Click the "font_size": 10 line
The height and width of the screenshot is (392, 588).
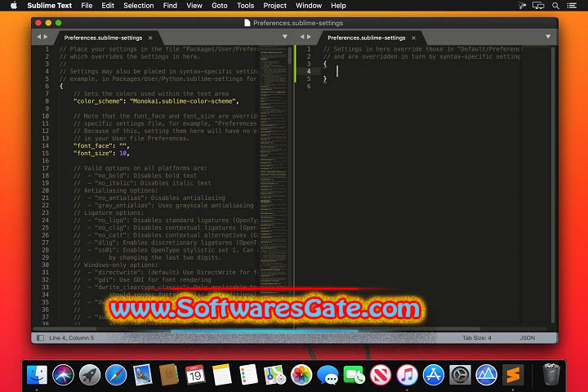point(101,153)
